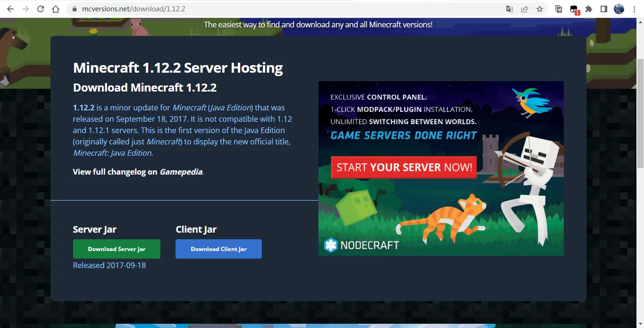Click the extension with red badge

click(574, 9)
